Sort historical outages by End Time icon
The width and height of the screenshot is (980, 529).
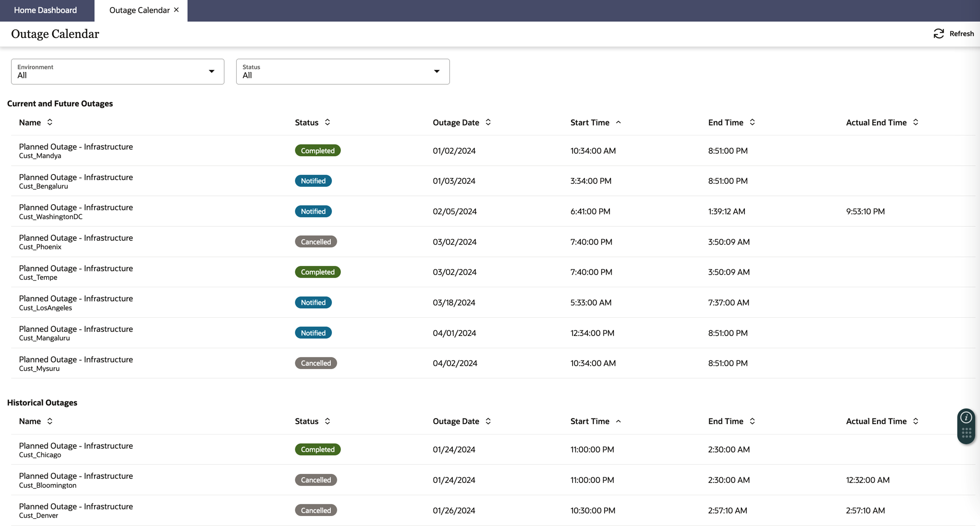(x=752, y=421)
